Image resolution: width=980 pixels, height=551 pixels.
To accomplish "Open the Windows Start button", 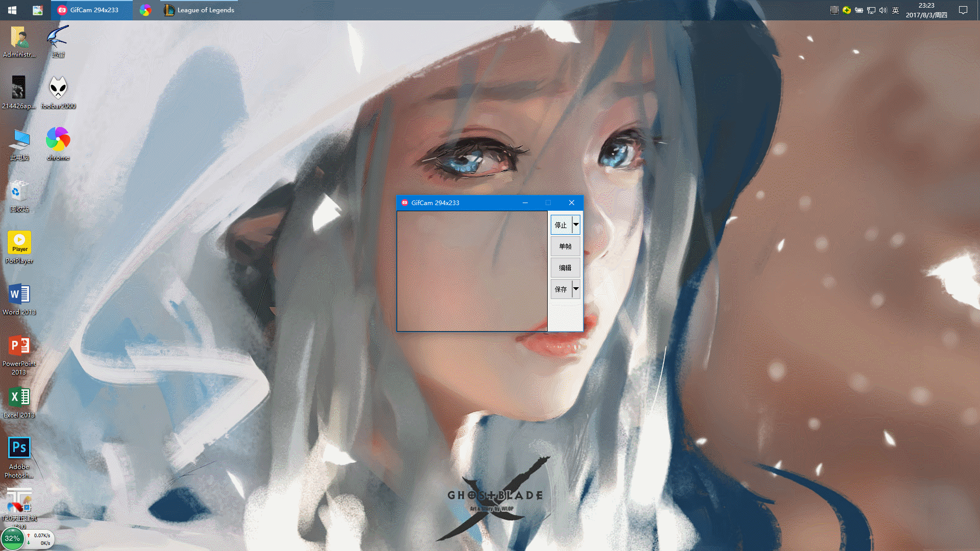I will [x=12, y=10].
